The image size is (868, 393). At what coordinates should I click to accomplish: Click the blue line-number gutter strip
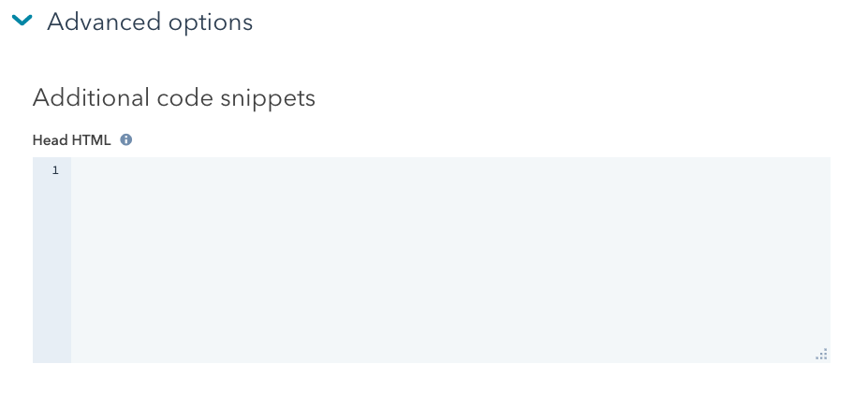click(51, 262)
